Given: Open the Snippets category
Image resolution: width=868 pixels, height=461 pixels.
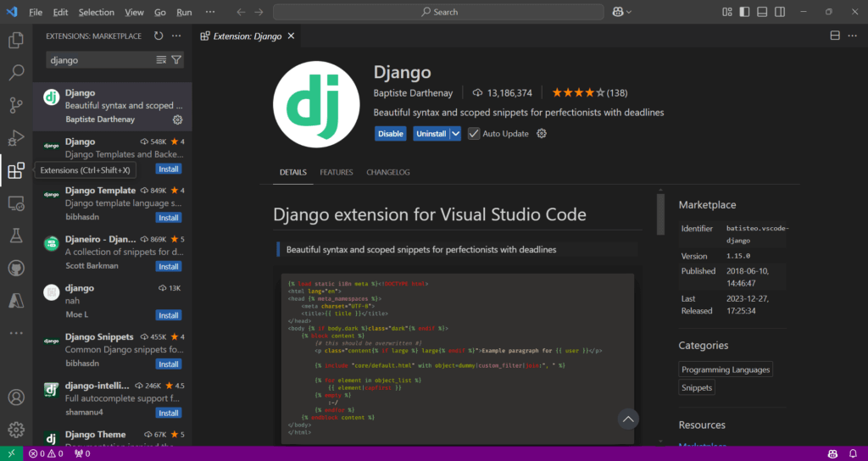Looking at the screenshot, I should [x=697, y=387].
